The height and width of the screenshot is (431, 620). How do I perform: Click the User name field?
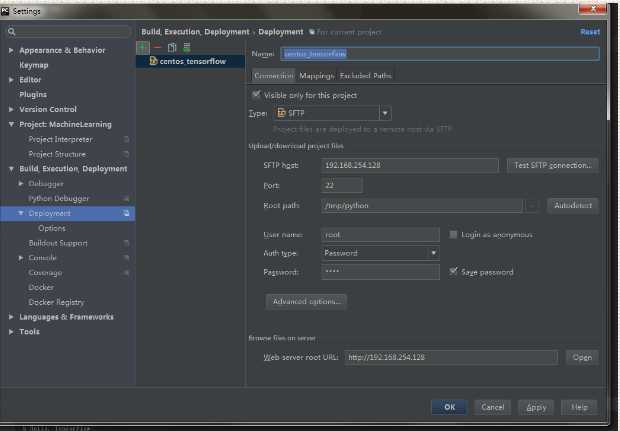pyautogui.click(x=380, y=234)
